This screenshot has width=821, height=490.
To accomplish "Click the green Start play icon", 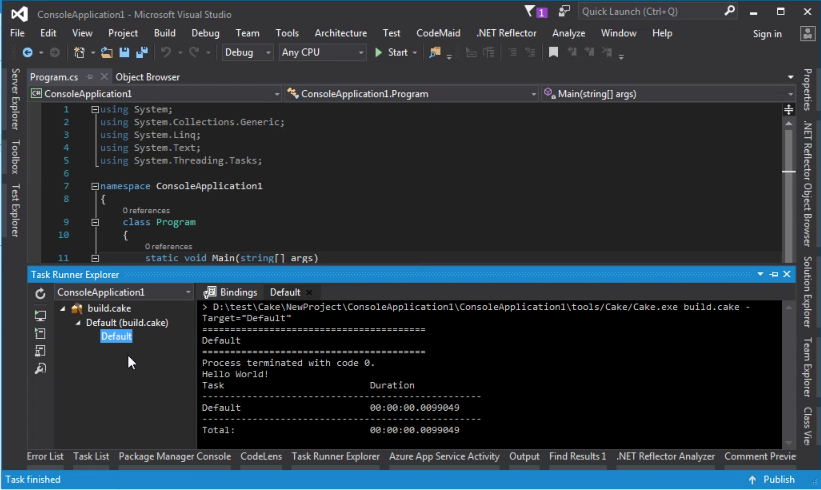I will pyautogui.click(x=379, y=52).
